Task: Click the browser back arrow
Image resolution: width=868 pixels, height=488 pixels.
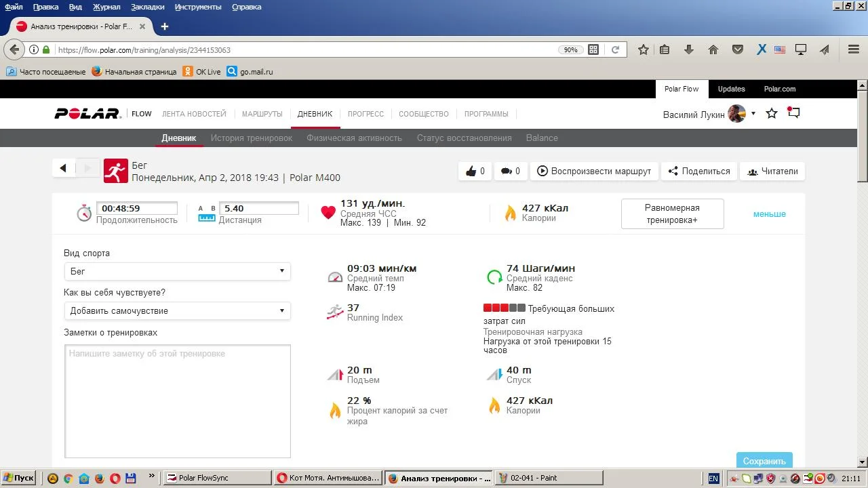Action: pos(14,49)
